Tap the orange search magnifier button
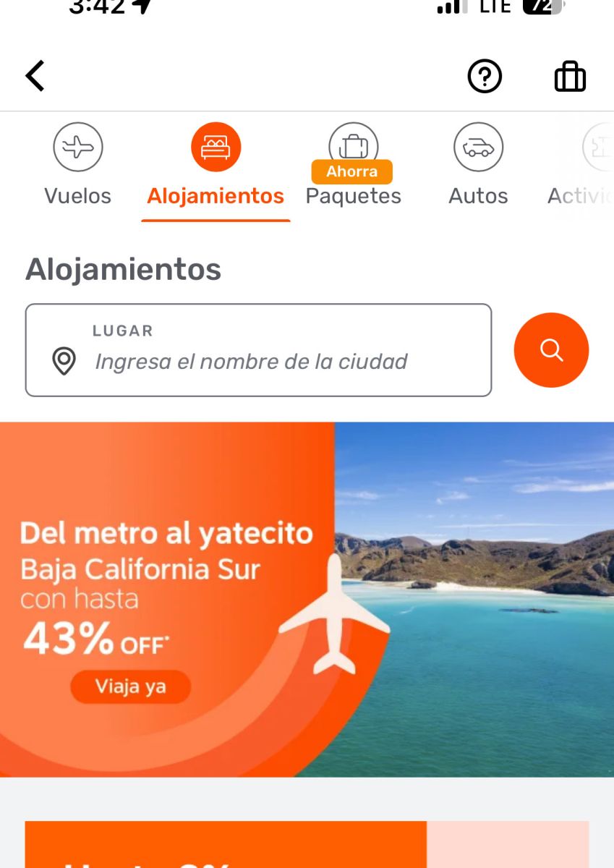 [x=551, y=350]
